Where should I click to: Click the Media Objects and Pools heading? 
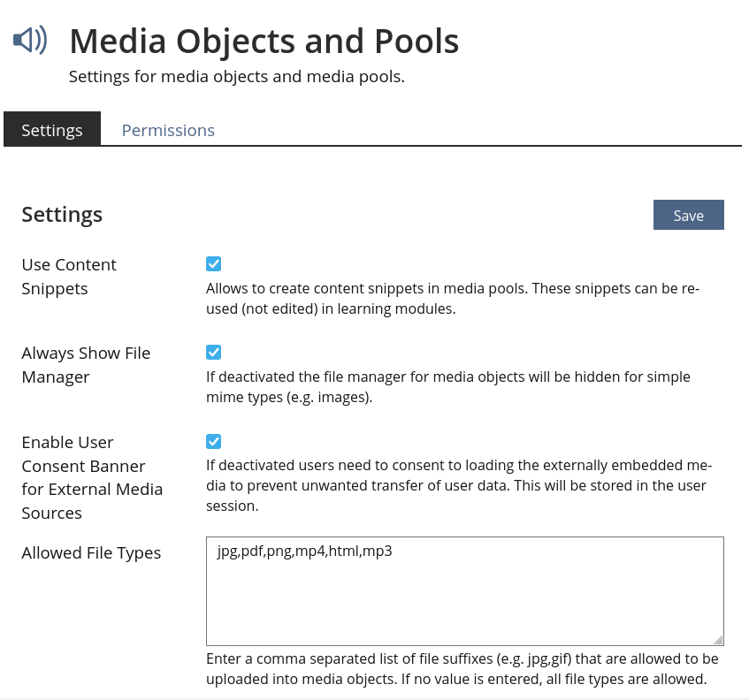(x=264, y=42)
